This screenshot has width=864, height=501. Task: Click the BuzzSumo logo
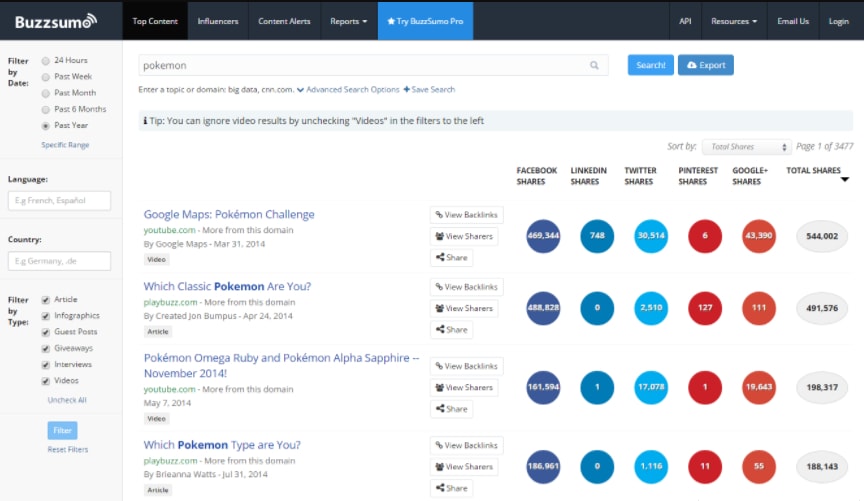pyautogui.click(x=56, y=21)
